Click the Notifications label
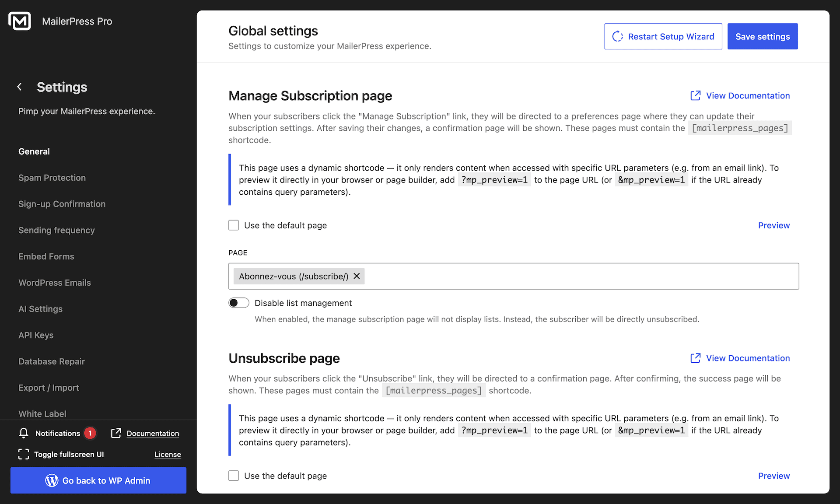This screenshot has height=504, width=840. tap(58, 433)
